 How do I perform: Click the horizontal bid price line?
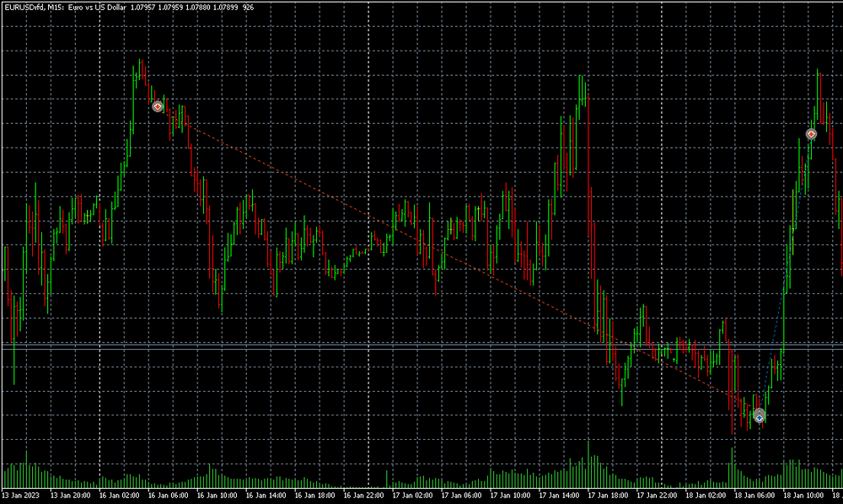[421, 349]
